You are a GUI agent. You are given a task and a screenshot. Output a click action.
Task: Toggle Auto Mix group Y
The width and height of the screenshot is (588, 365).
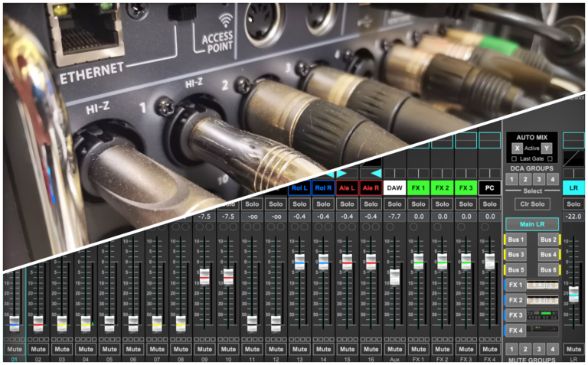click(x=546, y=148)
